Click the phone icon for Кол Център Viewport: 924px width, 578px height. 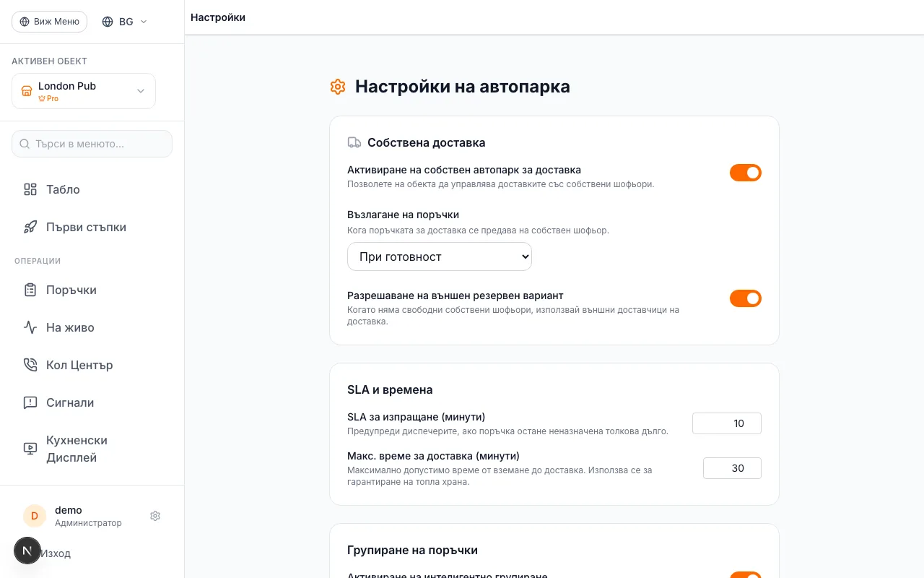[x=30, y=365]
